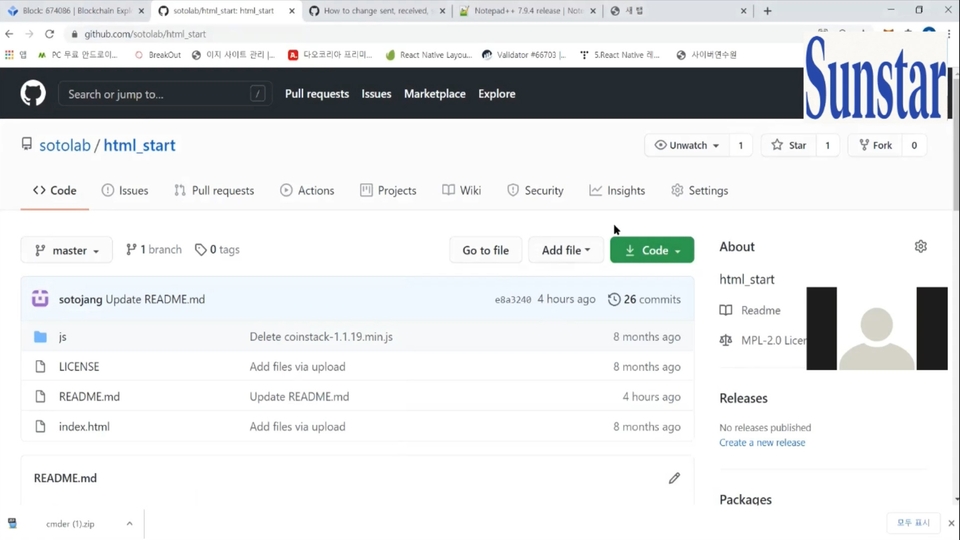Viewport: 960px width, 540px height.
Task: Close the sotolab/html_start browser tab
Action: [x=291, y=11]
